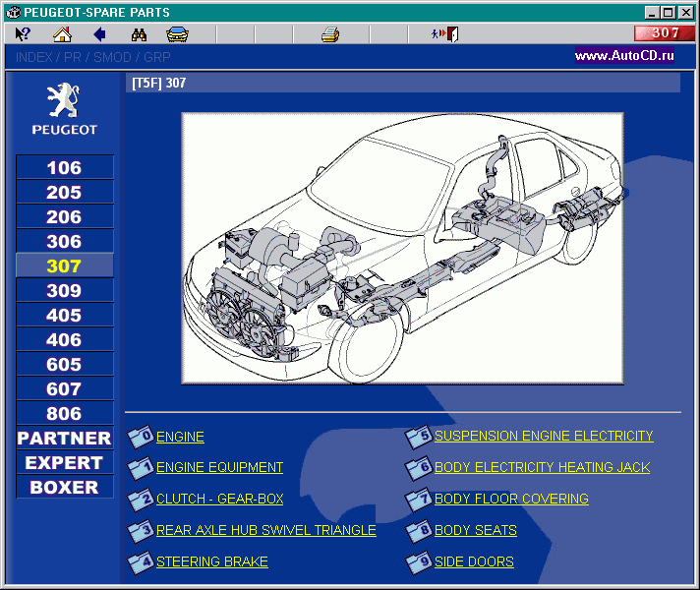Click folder icon 8 beside BODY SEATS

pyautogui.click(x=418, y=531)
